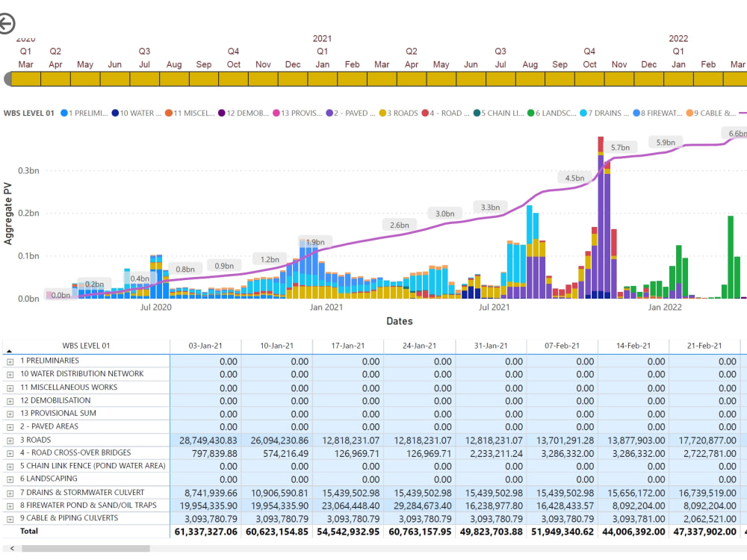
Task: Click the 31-Jan-21 column header
Action: [x=491, y=346]
